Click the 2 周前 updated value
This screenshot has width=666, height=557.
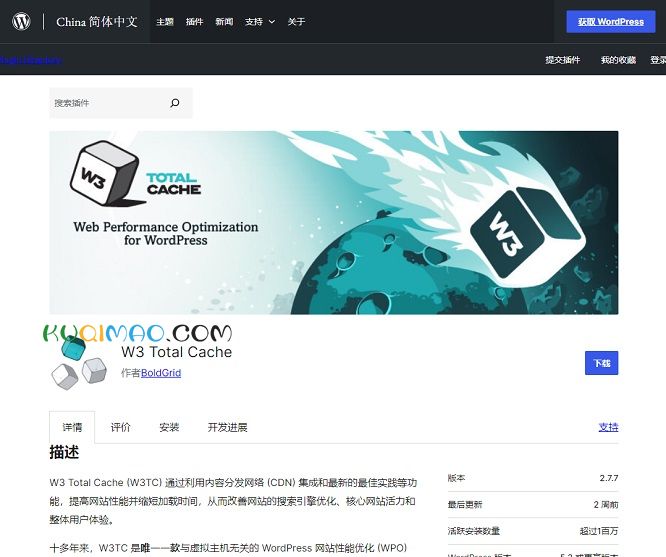(606, 504)
